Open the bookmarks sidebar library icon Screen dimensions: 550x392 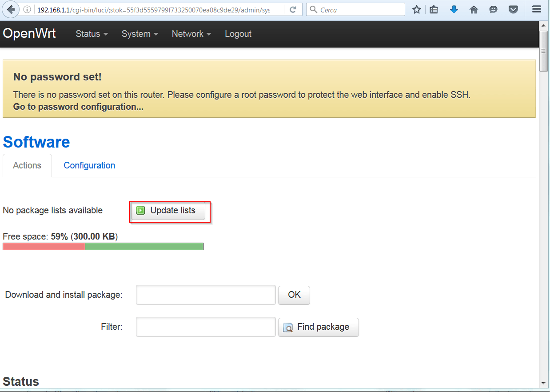point(434,9)
